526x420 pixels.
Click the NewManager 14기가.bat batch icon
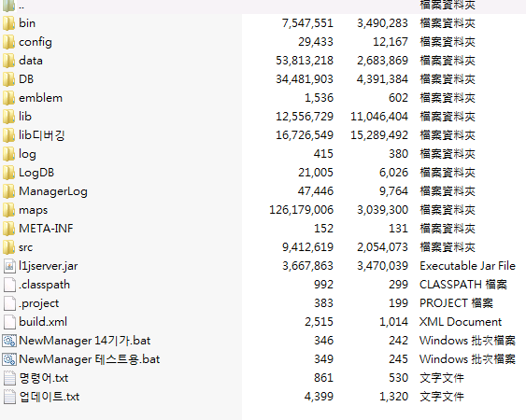8,341
